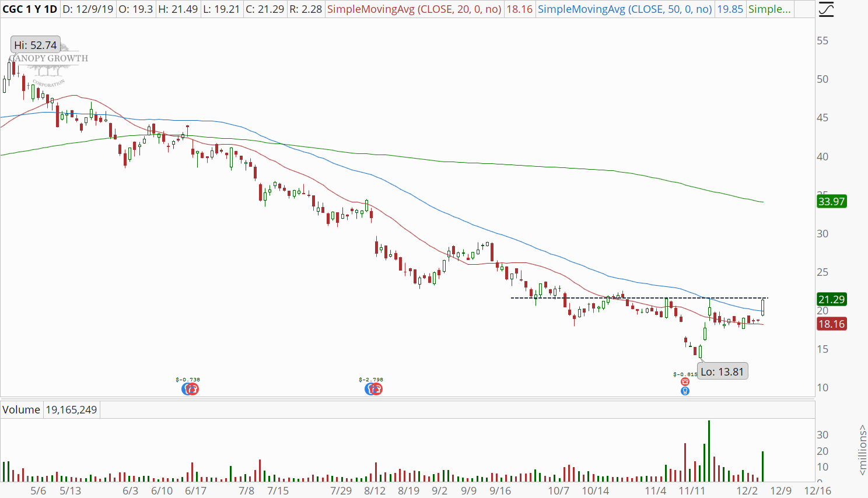Click the 10 label on the price axis

point(822,388)
